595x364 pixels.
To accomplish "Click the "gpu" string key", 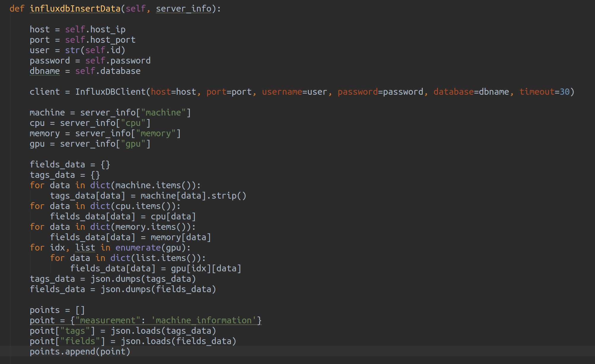I will click(133, 144).
